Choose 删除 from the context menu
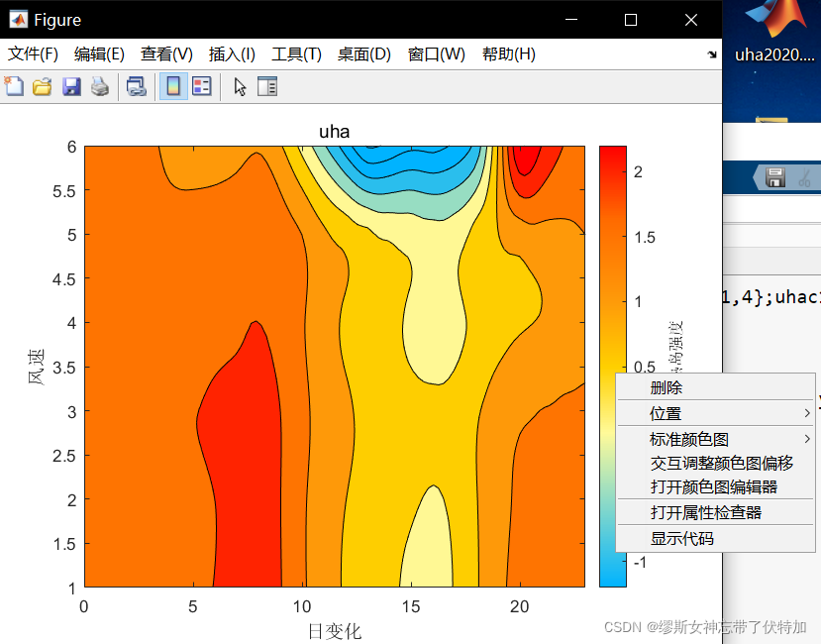Viewport: 821px width, 644px height. coord(666,387)
